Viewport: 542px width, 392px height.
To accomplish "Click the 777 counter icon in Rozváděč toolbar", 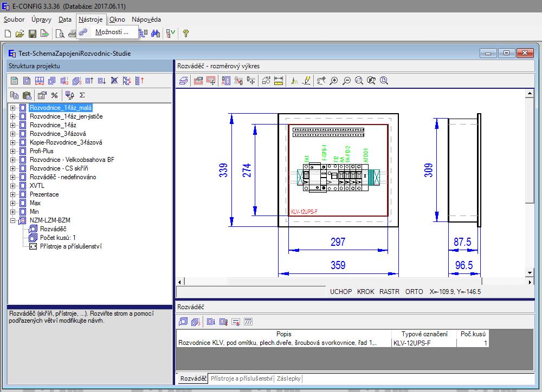I will [248, 322].
